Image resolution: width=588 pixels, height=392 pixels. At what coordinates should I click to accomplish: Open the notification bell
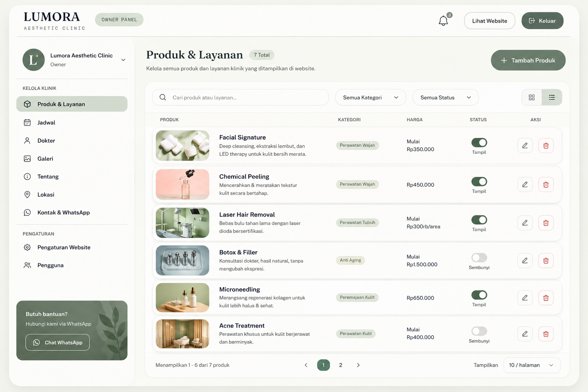click(443, 21)
